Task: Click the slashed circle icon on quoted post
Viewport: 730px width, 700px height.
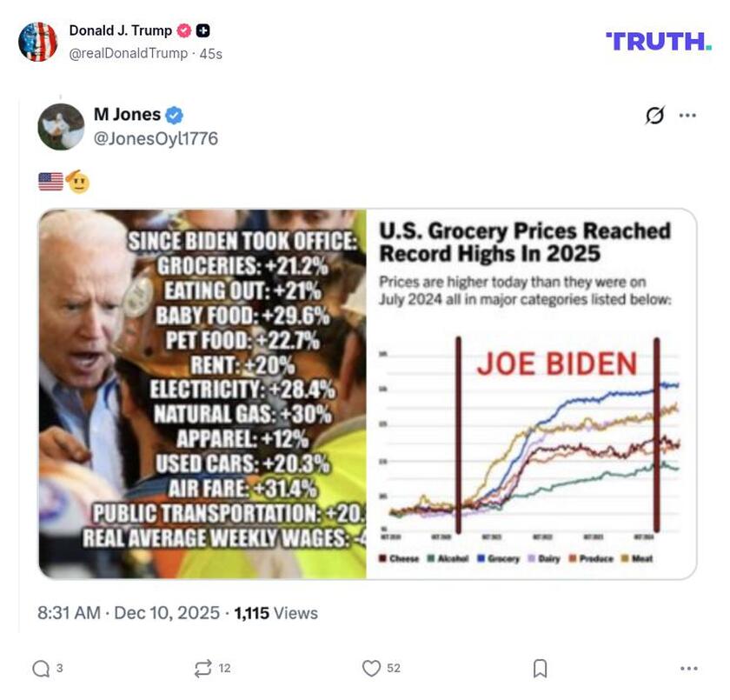Action: 654,115
